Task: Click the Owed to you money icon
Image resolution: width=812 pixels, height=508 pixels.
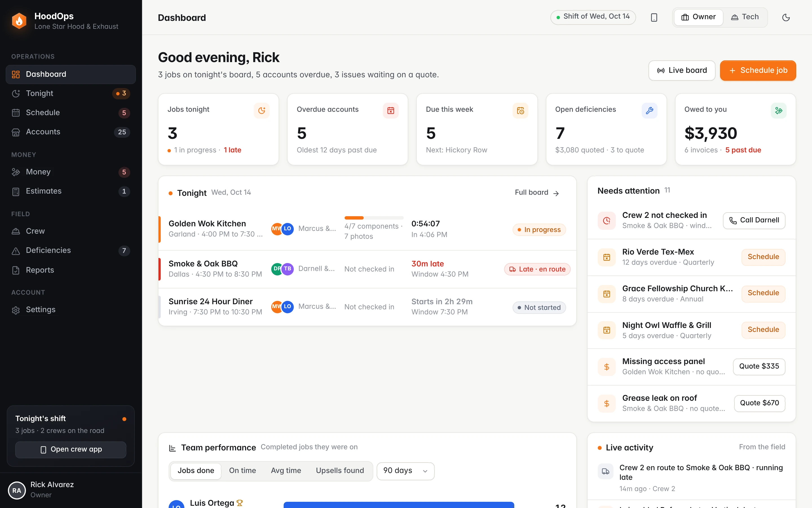Action: (779, 111)
